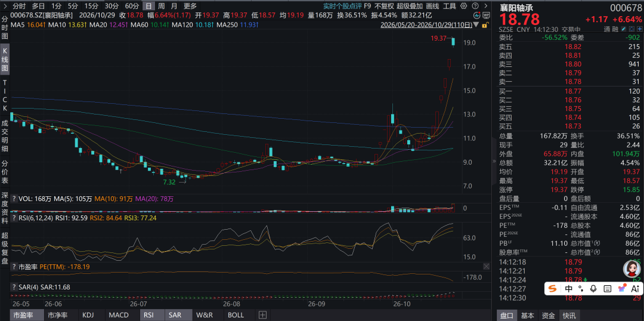The image size is (644, 321).
Task: Click the WP monitor icon above chart
Action: (x=487, y=15)
